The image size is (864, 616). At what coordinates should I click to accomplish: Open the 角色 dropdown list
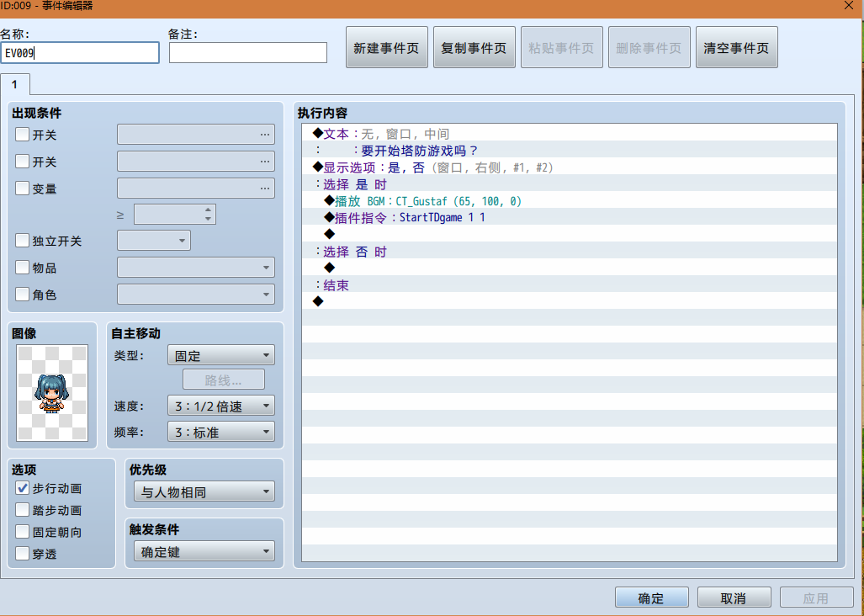196,295
